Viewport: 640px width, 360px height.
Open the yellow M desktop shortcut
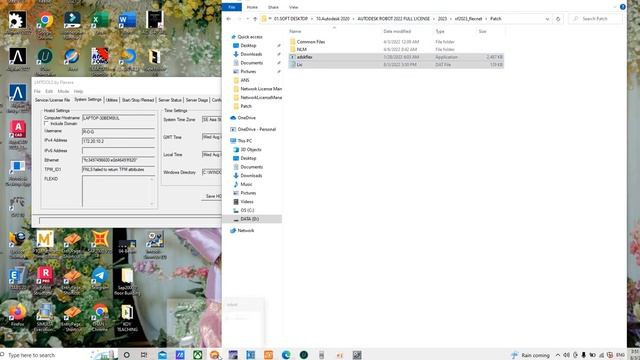[x=45, y=239]
